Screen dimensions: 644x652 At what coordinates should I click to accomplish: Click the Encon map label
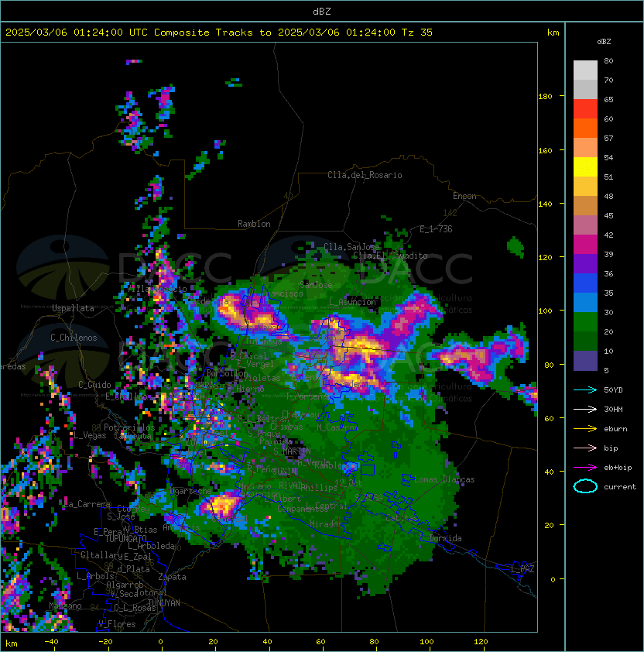(x=464, y=196)
